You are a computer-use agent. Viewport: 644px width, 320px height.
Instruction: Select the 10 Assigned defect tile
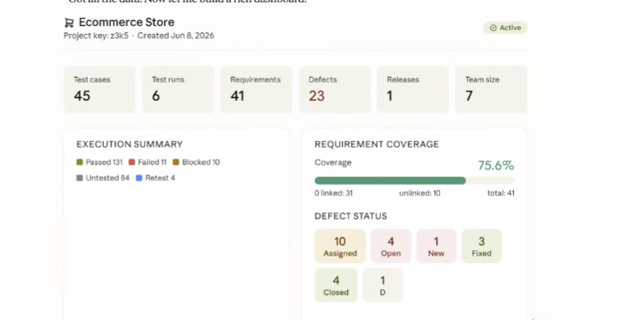[340, 246]
